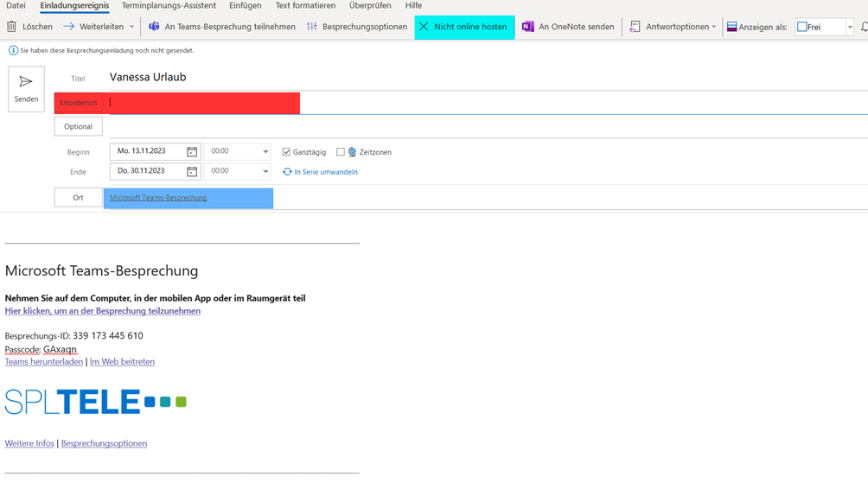Open Besprechungsoptionen sliders icon
The image size is (868, 483).
[311, 27]
